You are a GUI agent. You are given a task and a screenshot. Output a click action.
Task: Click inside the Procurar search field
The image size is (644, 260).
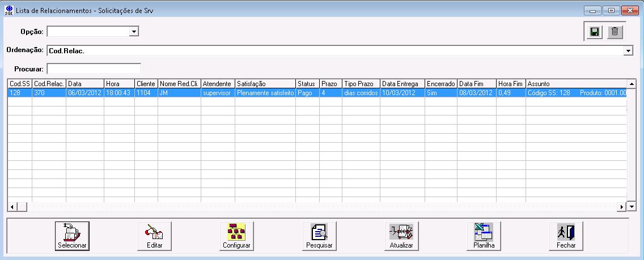point(94,69)
